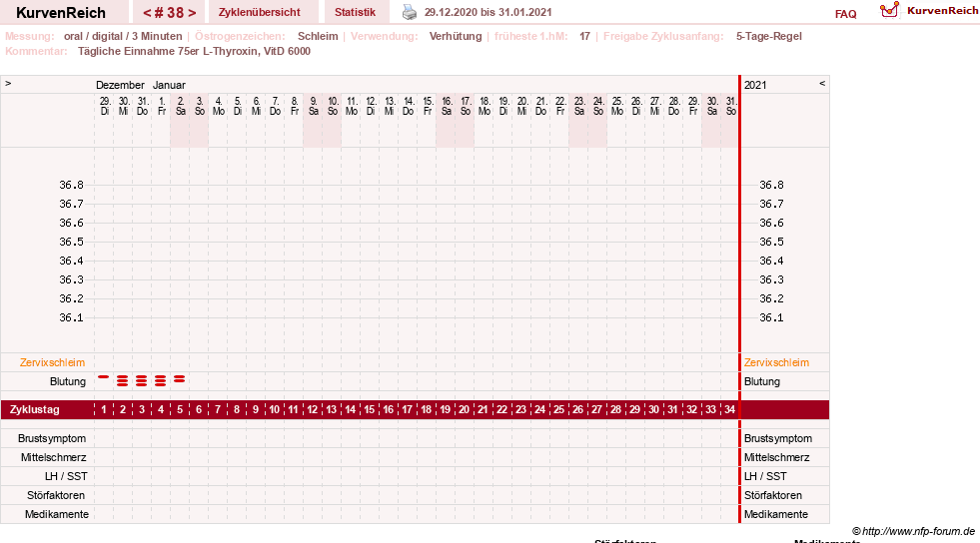This screenshot has width=980, height=543.
Task: Click the Zyklustag header label
Action: (x=34, y=409)
